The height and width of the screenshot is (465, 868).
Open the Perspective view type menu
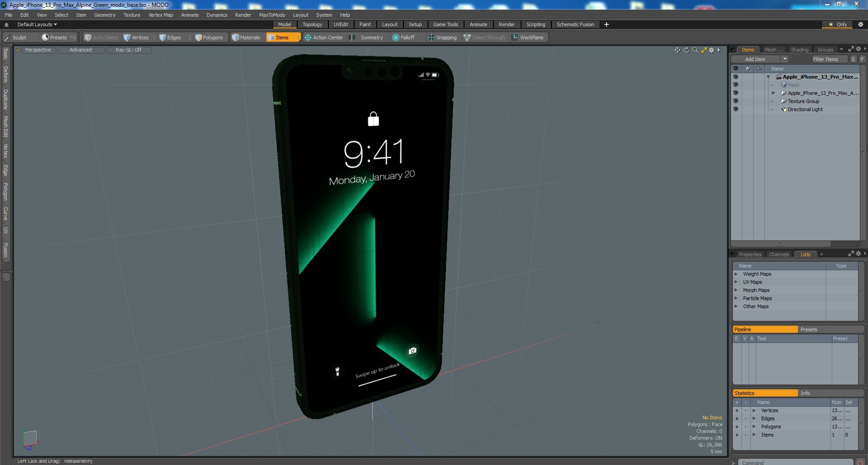point(38,50)
